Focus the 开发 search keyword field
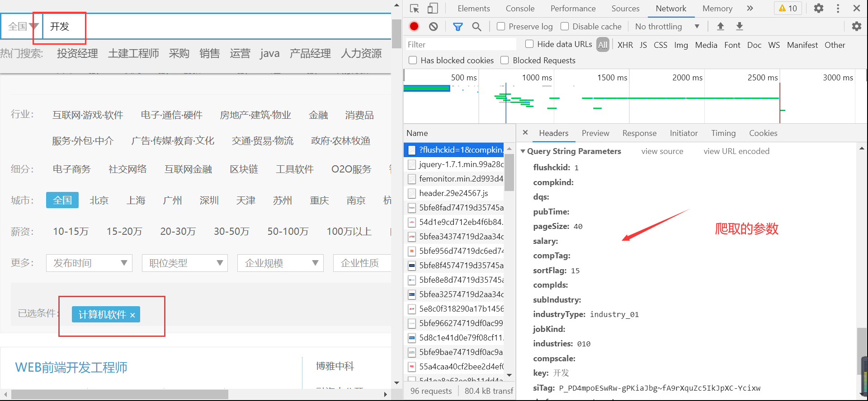This screenshot has width=868, height=401. tap(217, 26)
